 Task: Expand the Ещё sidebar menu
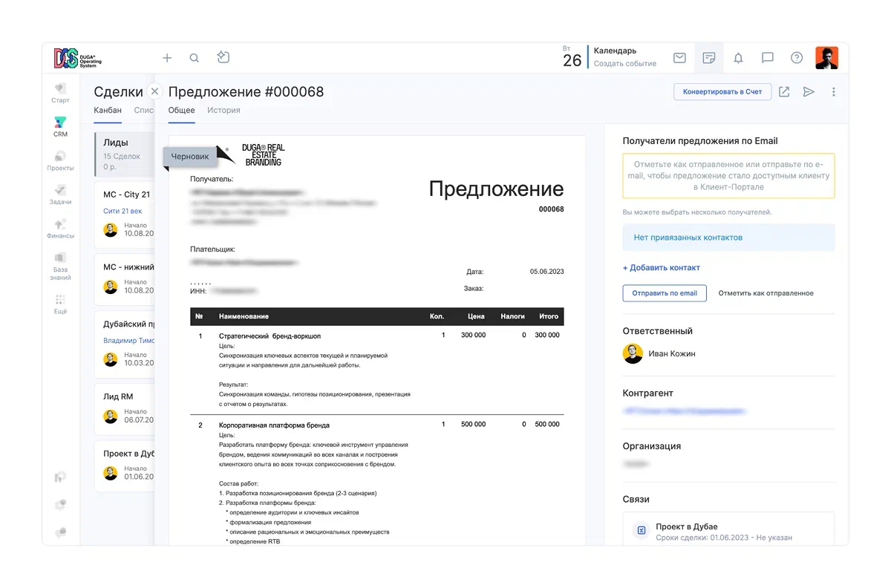[x=61, y=304]
